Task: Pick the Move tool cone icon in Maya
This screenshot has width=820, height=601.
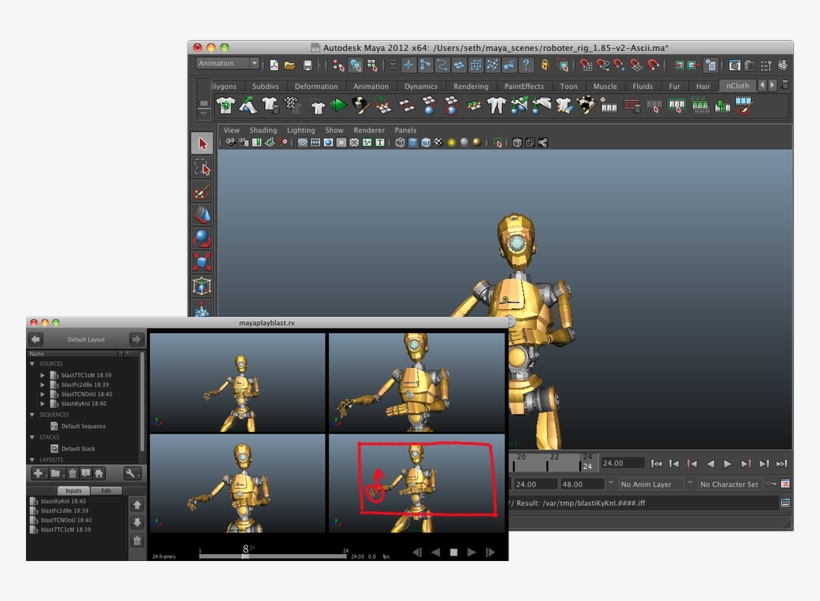Action: pos(202,214)
